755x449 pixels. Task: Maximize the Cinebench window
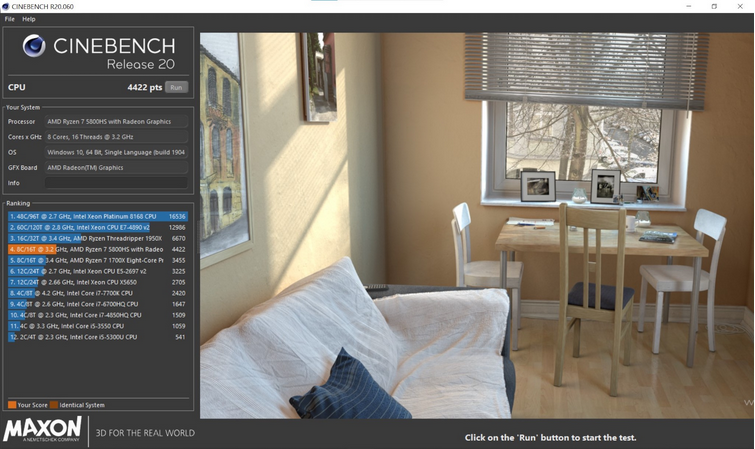click(714, 6)
